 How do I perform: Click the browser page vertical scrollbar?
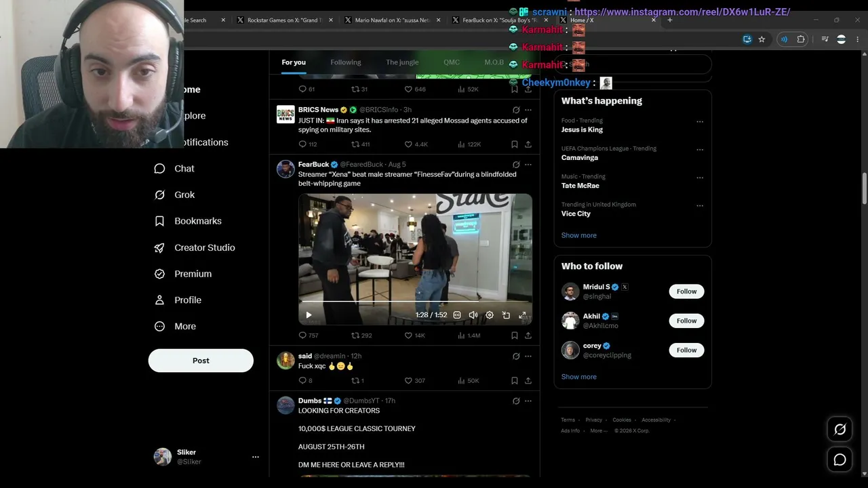click(x=864, y=188)
